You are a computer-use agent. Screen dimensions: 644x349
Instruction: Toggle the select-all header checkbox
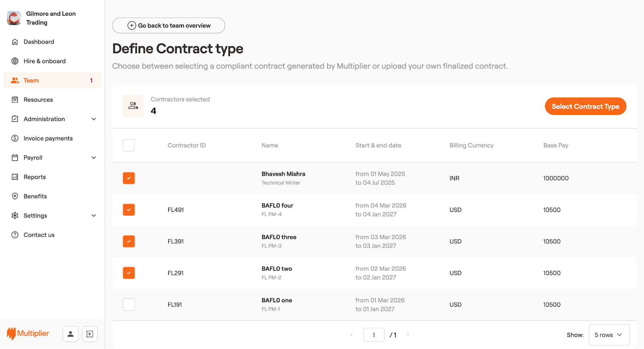(x=129, y=145)
